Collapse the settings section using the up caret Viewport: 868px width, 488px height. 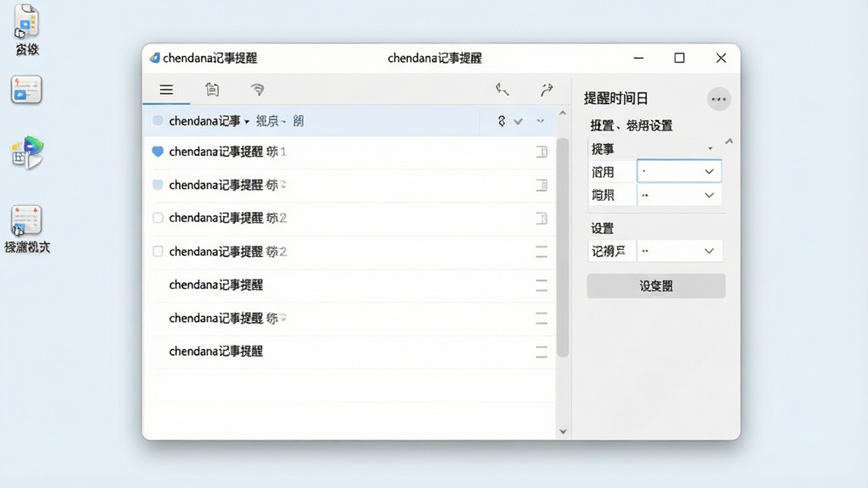pos(729,141)
